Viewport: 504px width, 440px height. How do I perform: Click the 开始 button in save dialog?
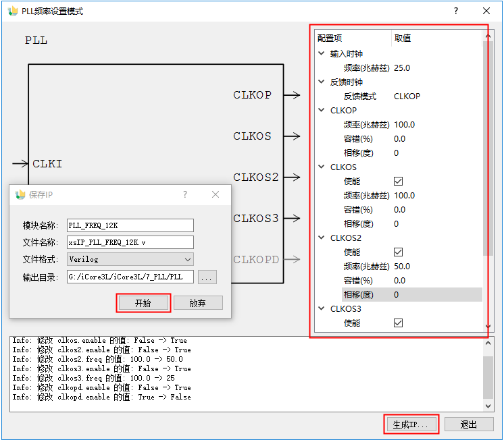(143, 303)
